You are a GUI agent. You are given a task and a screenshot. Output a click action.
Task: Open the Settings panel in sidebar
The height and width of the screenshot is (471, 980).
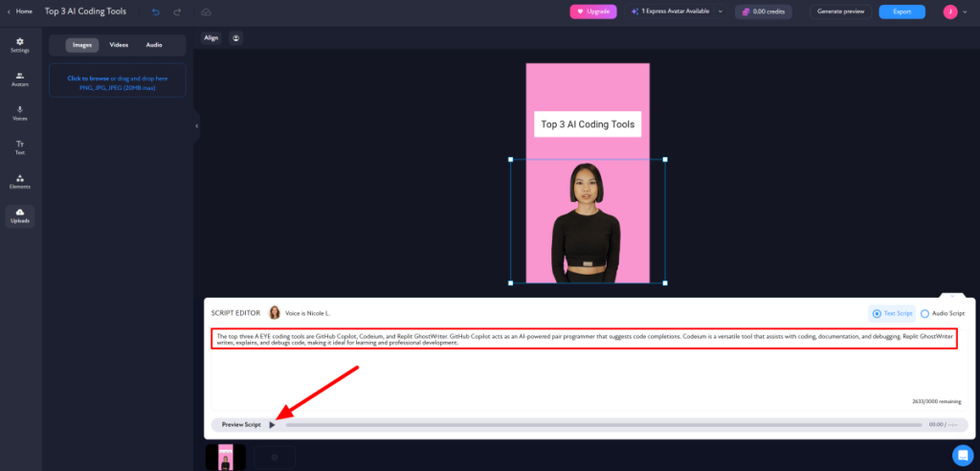click(x=20, y=45)
